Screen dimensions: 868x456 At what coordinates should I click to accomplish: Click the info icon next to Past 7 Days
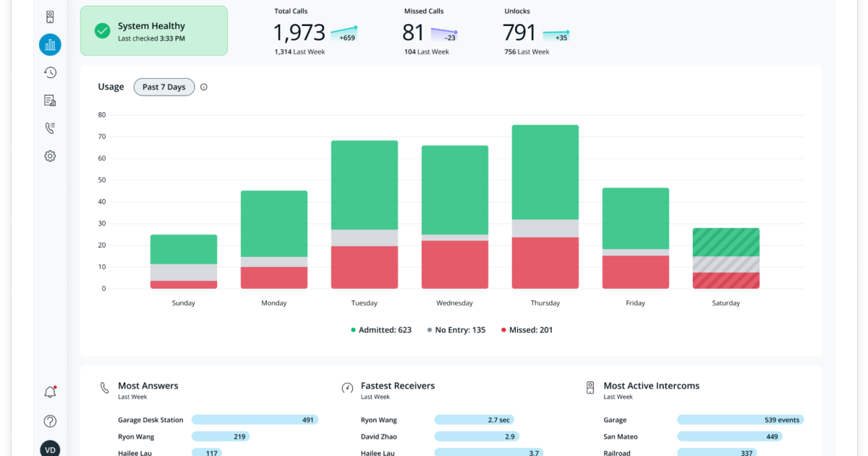204,87
